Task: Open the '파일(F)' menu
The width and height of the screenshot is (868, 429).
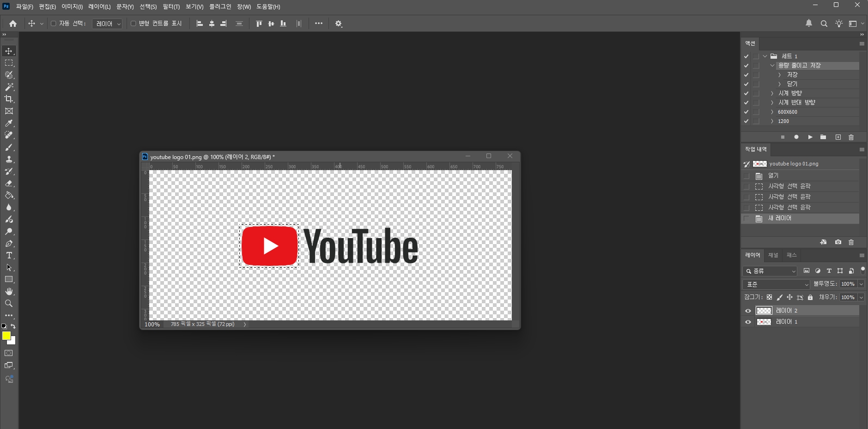Action: point(24,7)
